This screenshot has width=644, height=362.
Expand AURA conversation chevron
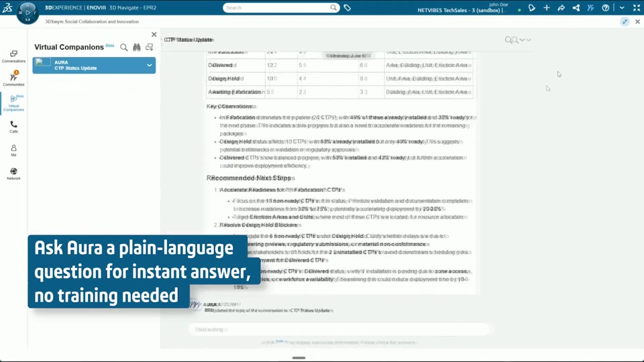[150, 65]
